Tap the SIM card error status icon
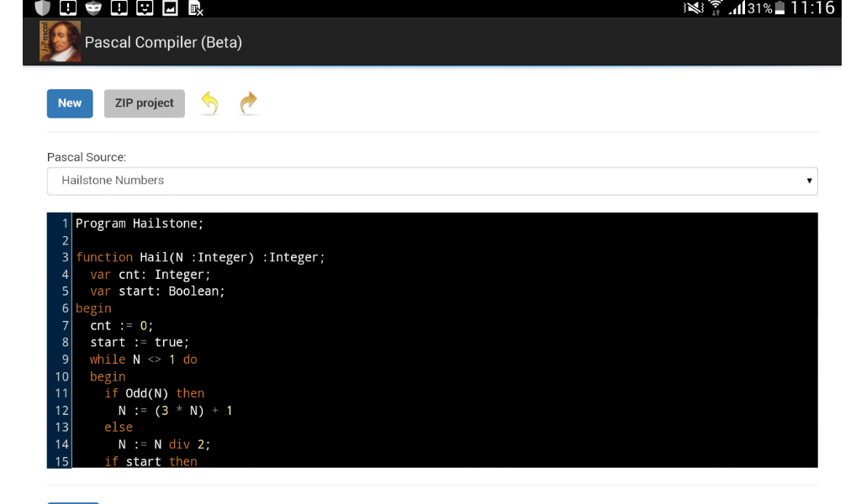This screenshot has height=504, width=861. [195, 8]
